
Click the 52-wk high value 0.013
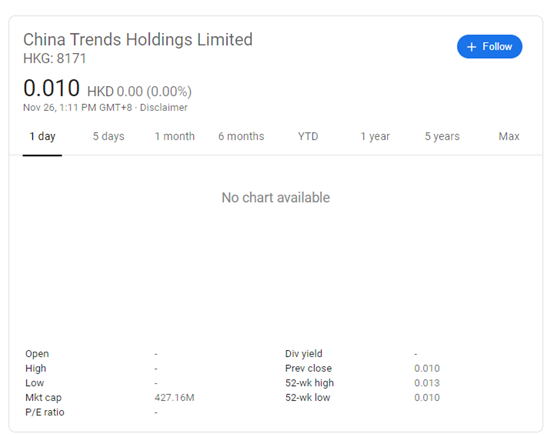(427, 383)
